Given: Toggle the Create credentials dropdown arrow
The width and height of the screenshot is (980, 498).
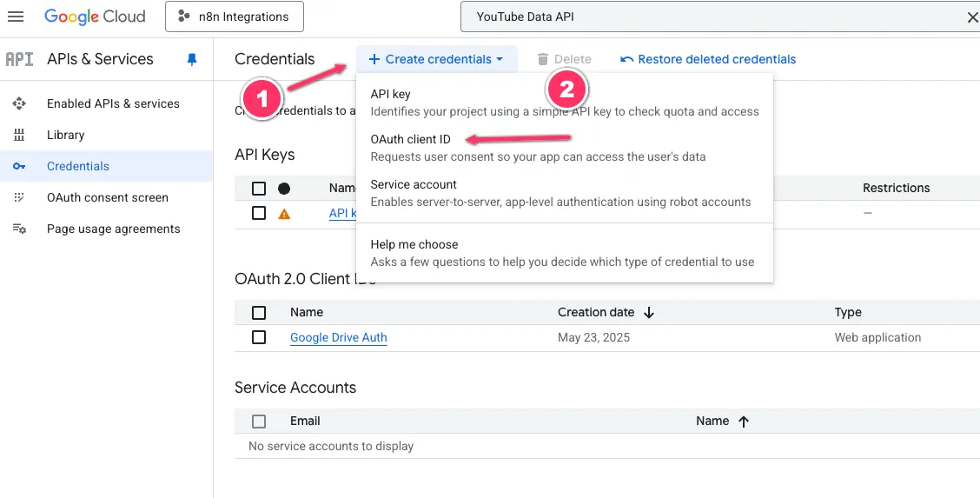Looking at the screenshot, I should (500, 59).
